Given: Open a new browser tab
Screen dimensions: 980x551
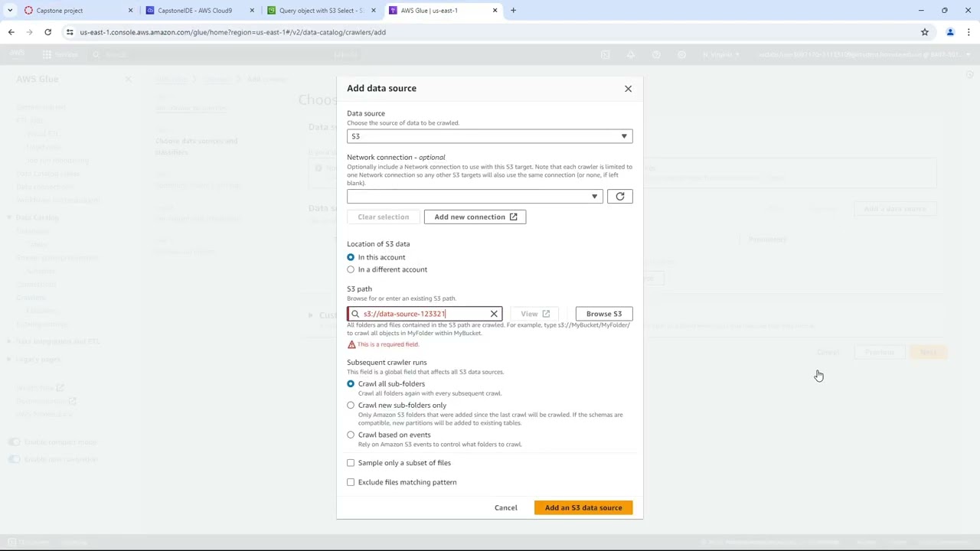Looking at the screenshot, I should [513, 11].
